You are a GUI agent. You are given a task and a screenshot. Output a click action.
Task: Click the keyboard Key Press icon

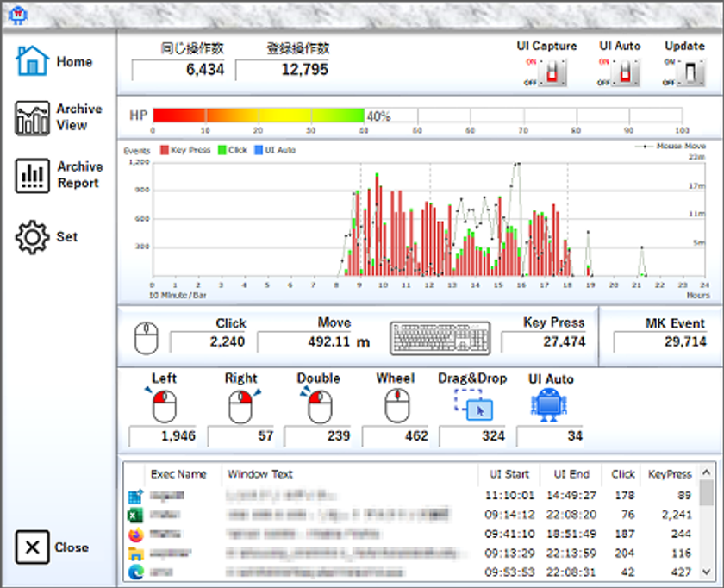point(440,339)
